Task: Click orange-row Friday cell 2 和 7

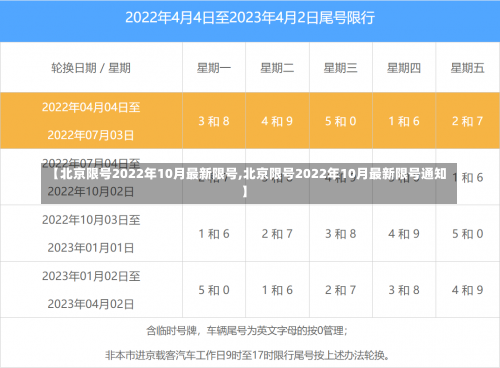Action: [467, 121]
